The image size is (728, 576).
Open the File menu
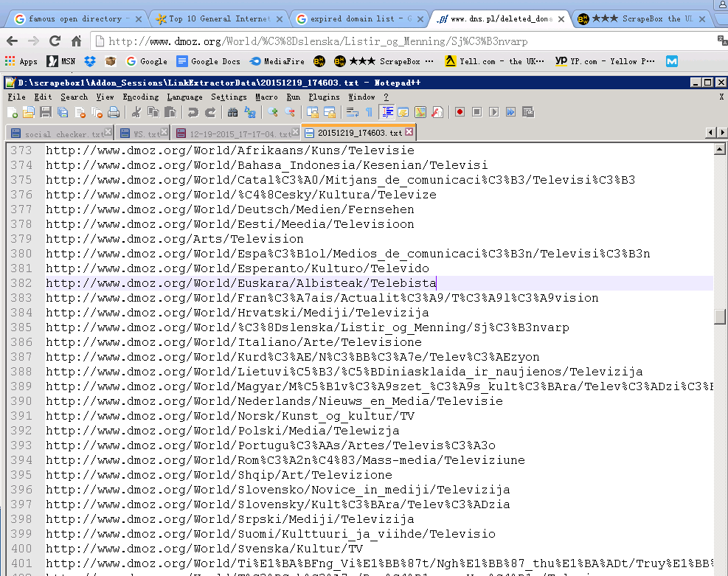(16, 97)
